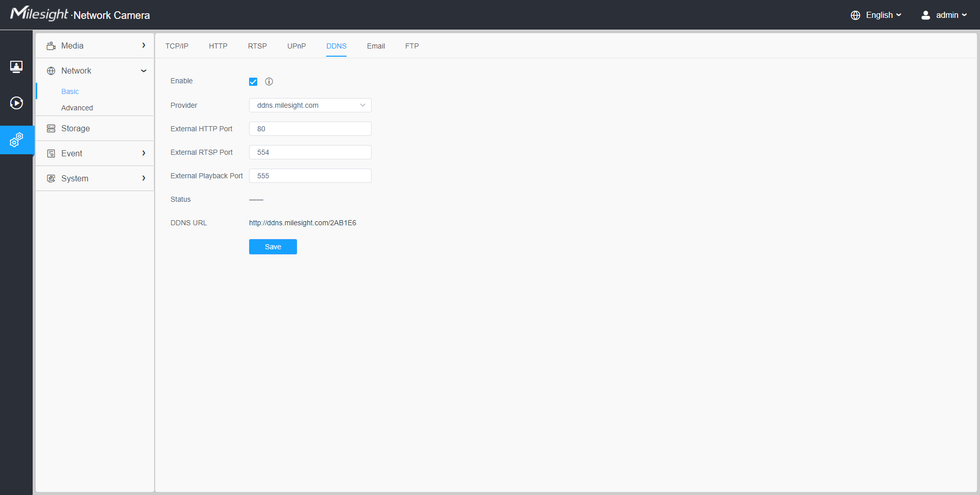Open the Storage menu item
The image size is (980, 495).
pos(95,129)
